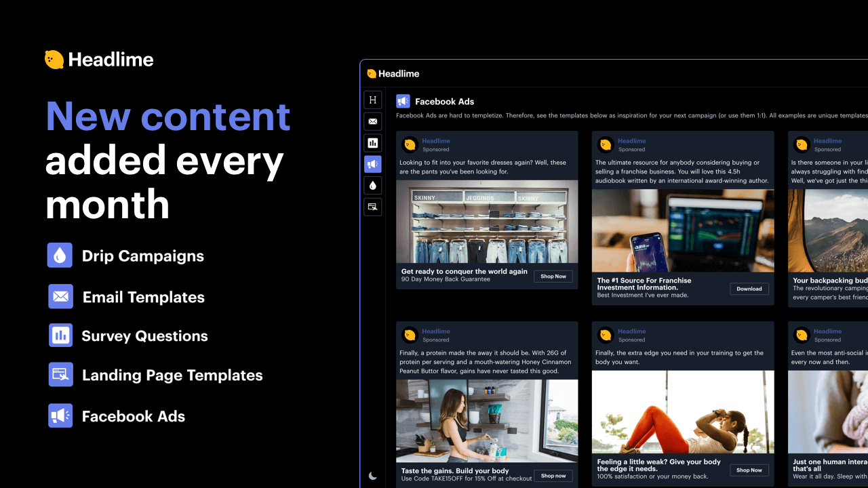Viewport: 868px width, 488px height.
Task: Click the Survey Questions bar chart icon
Action: pos(60,335)
